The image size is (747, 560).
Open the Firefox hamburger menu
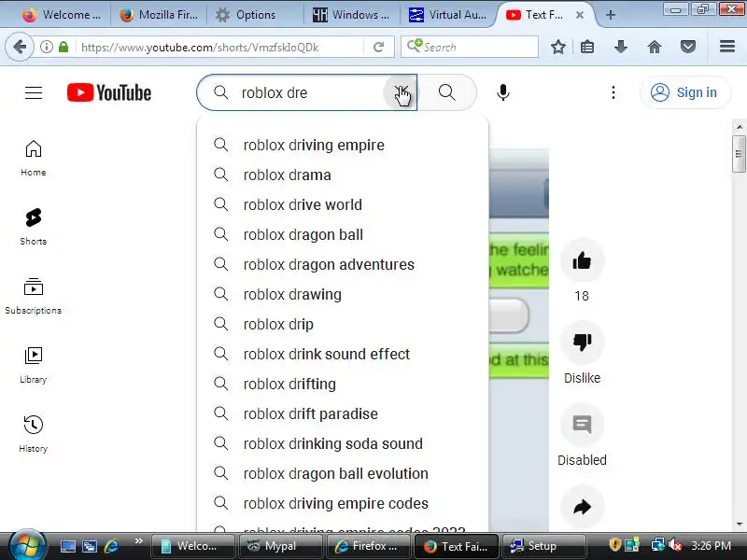pos(727,46)
